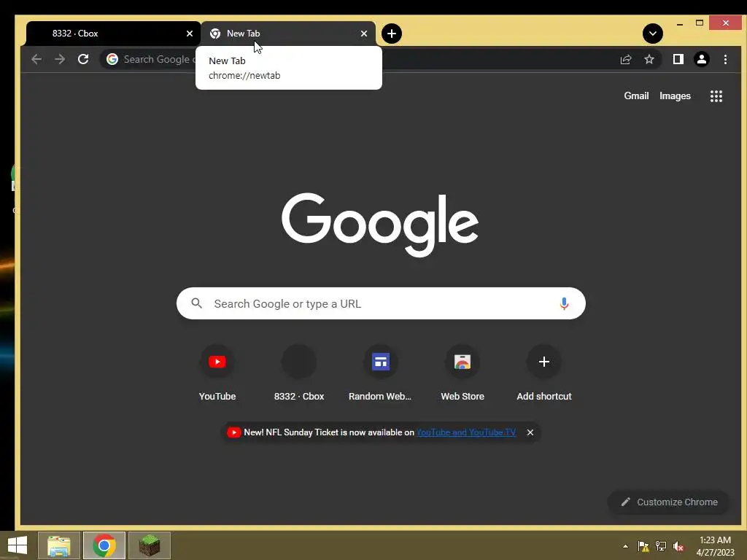Viewport: 747px width, 560px height.
Task: Click the magnifier icon in search box
Action: (x=196, y=303)
